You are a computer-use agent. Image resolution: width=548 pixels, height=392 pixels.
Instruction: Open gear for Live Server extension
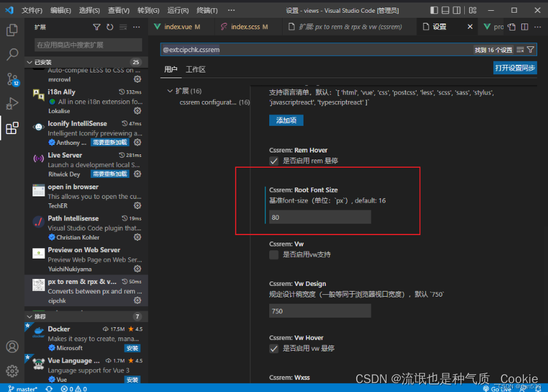(x=137, y=174)
